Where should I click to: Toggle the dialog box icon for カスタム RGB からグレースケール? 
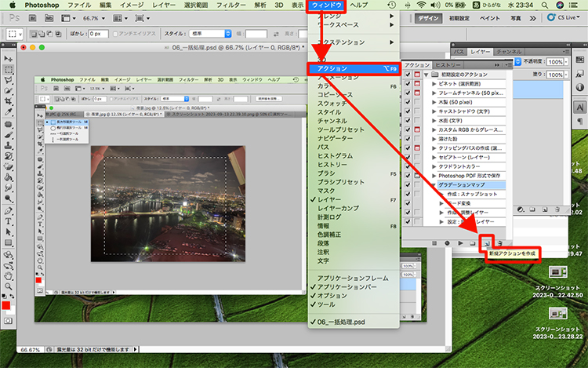[x=417, y=129]
